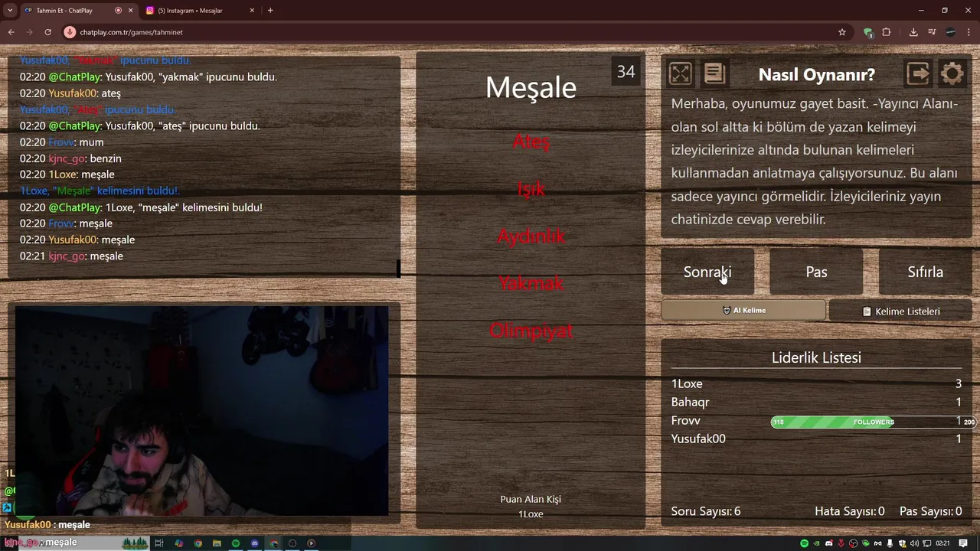This screenshot has height=551, width=980.
Task: Open the Chrome three-dot menu
Action: point(969,32)
